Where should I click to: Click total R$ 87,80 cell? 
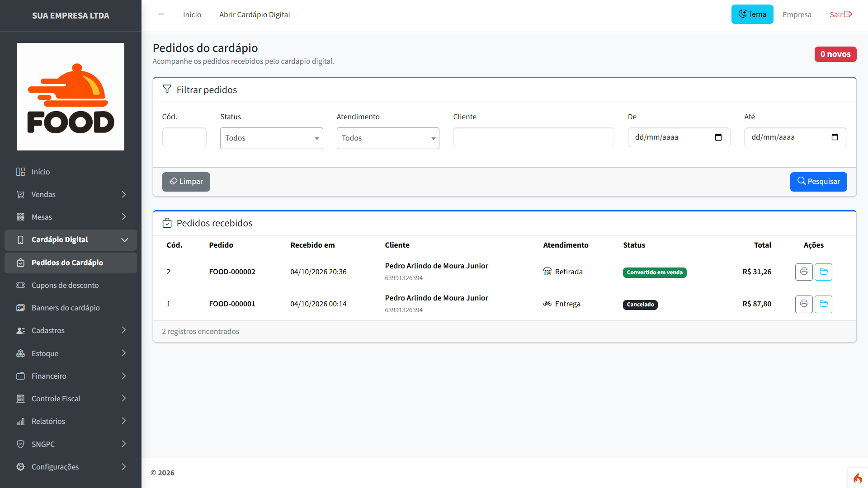point(757,304)
